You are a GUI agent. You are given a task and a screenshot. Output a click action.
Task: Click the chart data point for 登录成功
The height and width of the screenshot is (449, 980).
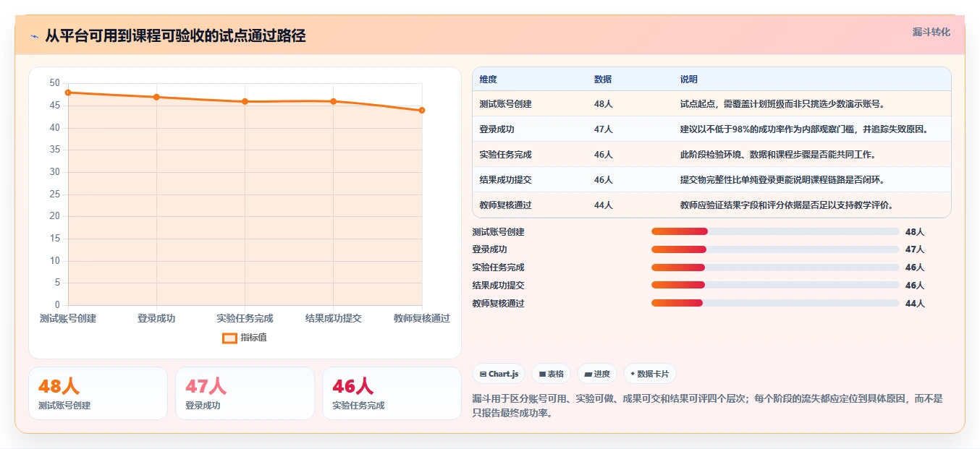[156, 97]
